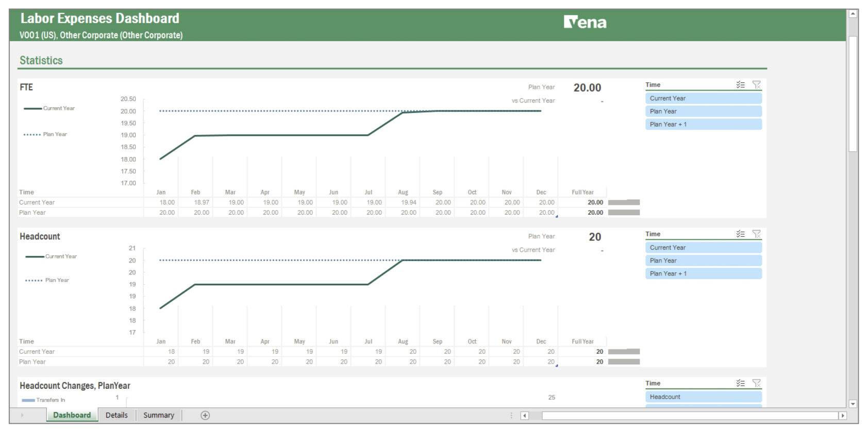The width and height of the screenshot is (868, 433).
Task: Click horizontal scrollbar right arrow
Action: point(843,415)
